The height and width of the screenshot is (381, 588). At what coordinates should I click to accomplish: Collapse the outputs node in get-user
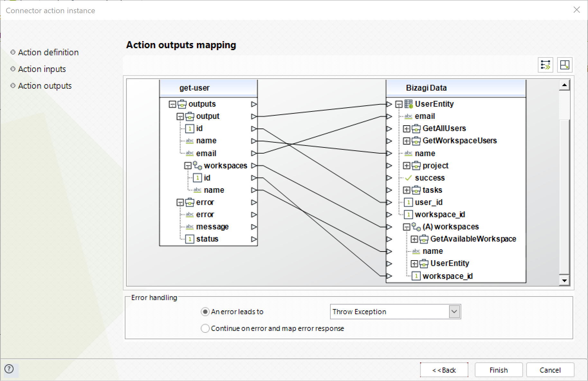tap(172, 104)
